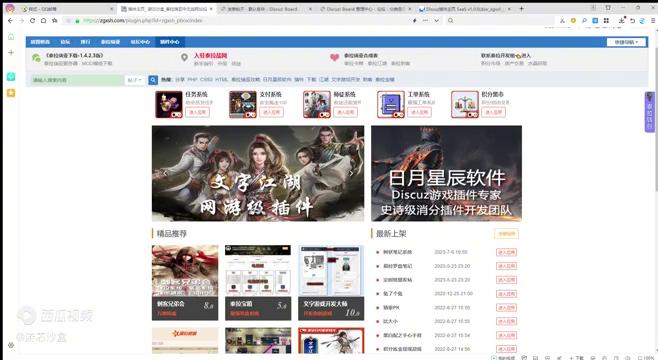Reload the page with the refresh icon
Screen dimensions: 658x360
[32, 20]
